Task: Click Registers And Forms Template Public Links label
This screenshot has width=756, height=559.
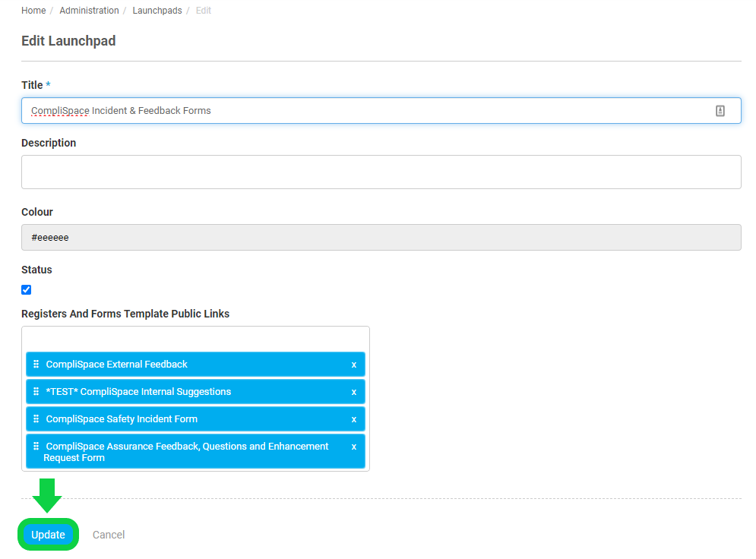Action: (125, 314)
